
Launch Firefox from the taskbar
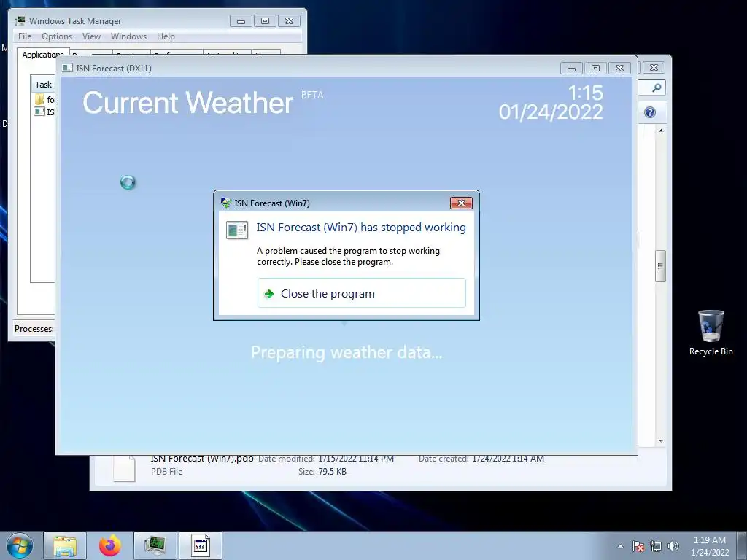110,545
